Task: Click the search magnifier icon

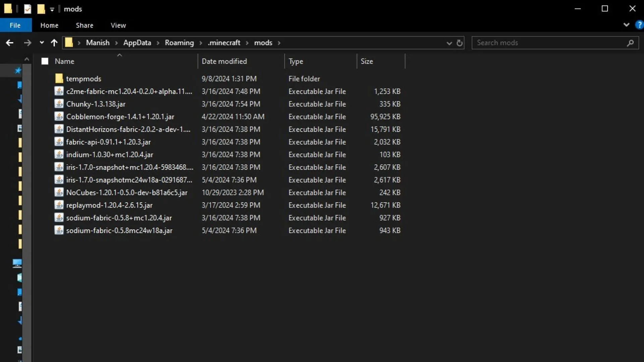Action: [x=630, y=43]
